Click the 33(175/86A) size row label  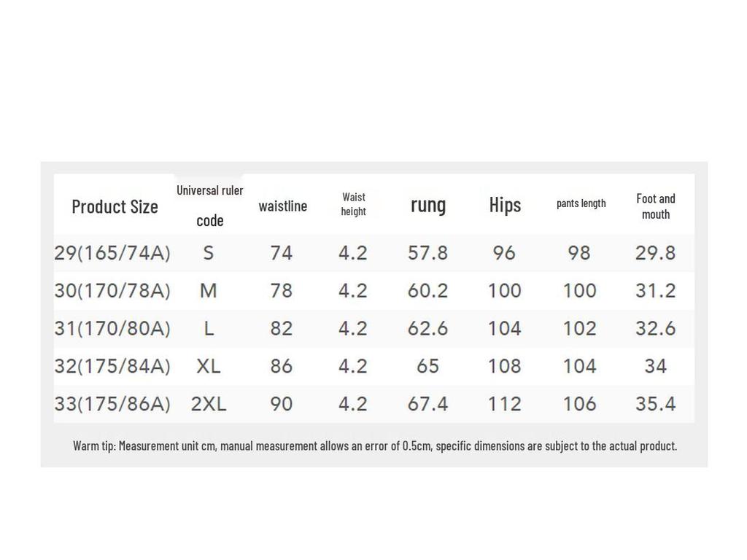point(112,404)
